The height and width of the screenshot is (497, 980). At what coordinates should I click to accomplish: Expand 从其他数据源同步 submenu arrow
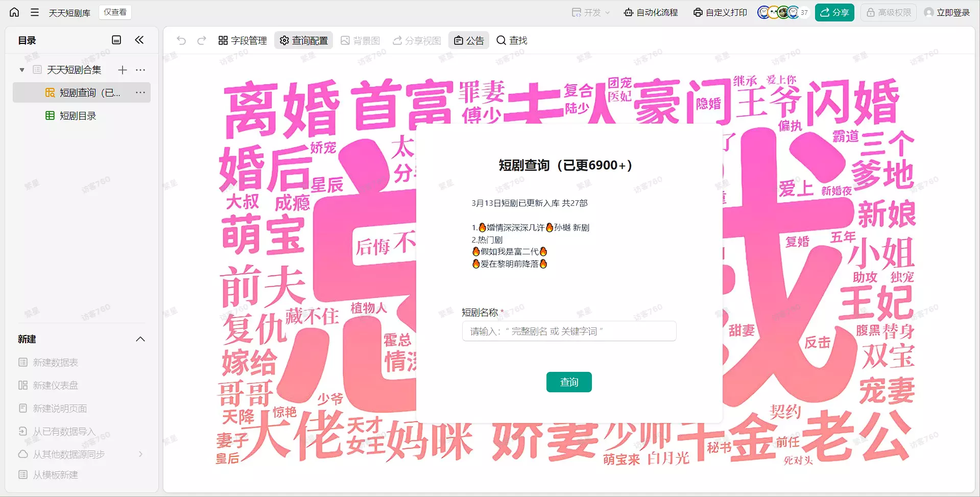click(140, 454)
